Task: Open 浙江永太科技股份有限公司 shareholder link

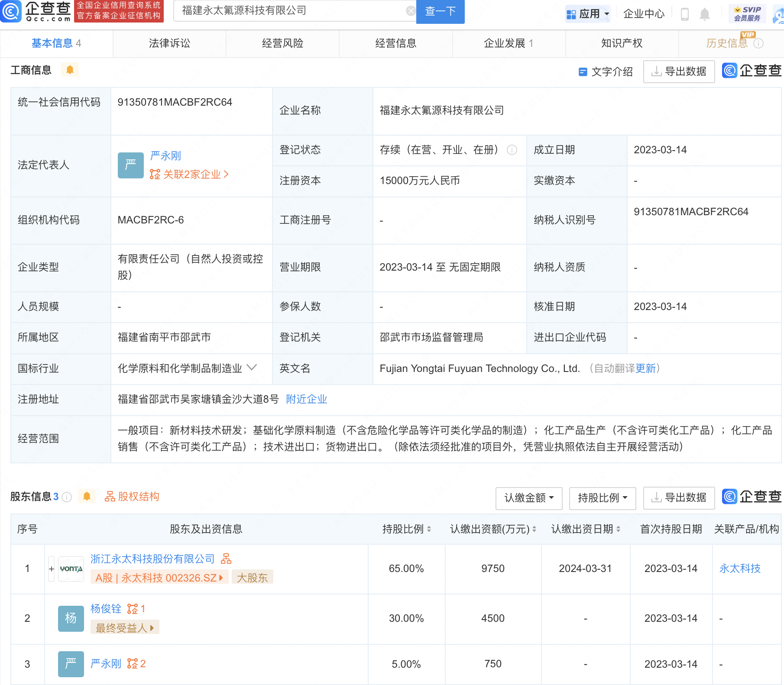Action: (152, 559)
